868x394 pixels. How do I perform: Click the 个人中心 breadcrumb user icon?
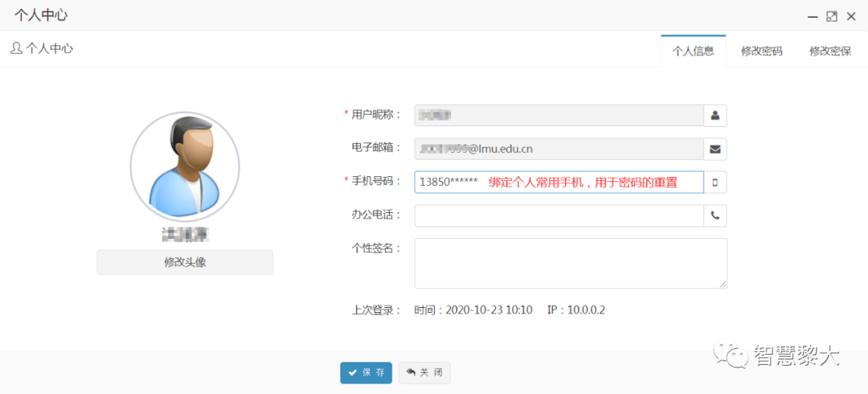(x=16, y=48)
